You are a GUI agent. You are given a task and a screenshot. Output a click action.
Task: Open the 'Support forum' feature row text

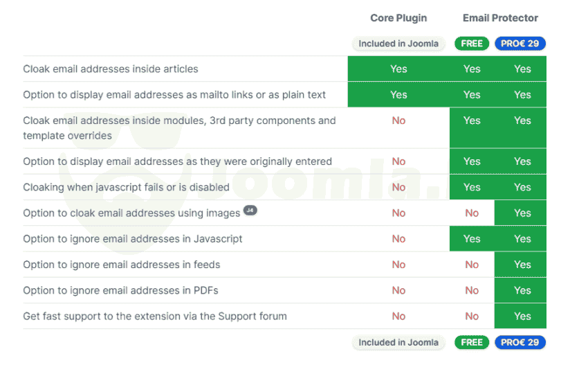pos(155,317)
